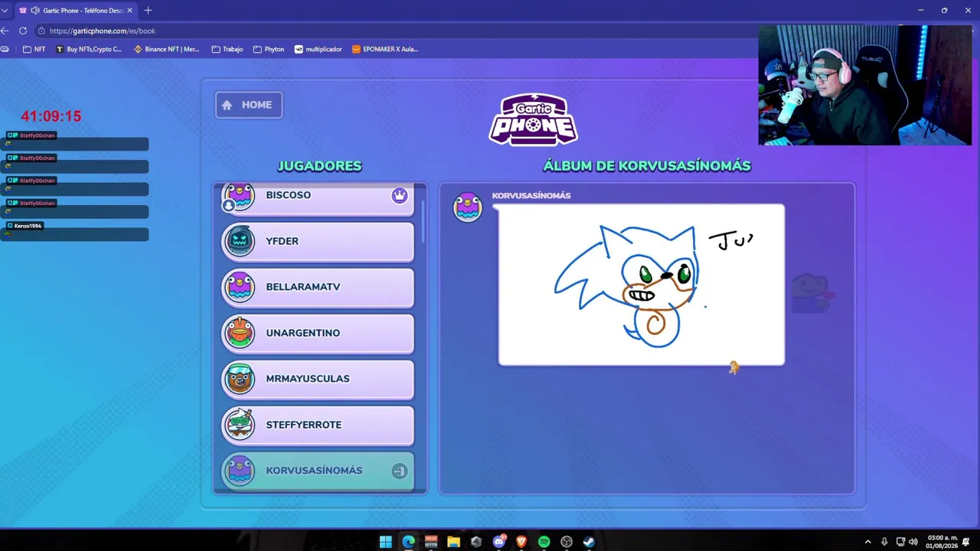Open the Buy NFTs, Crypto bookmark

click(89, 49)
